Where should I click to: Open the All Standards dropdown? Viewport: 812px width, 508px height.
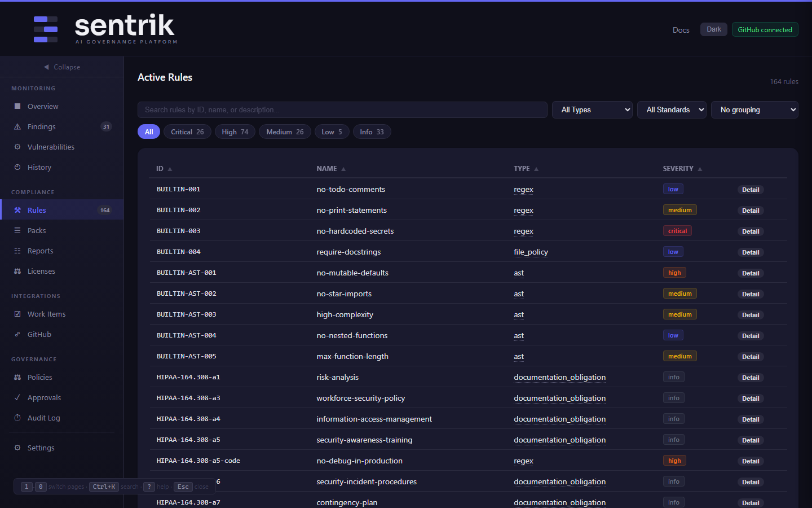tap(672, 110)
